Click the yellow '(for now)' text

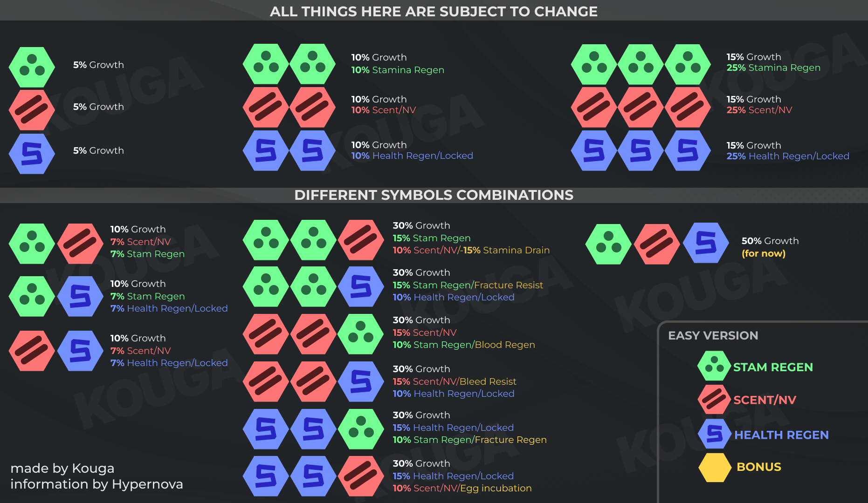(x=763, y=254)
